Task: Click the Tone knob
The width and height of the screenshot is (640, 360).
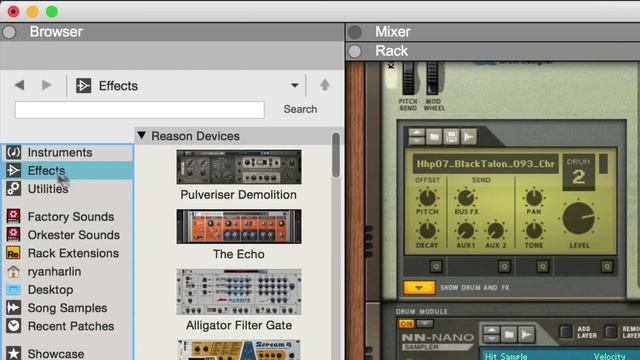Action: click(x=533, y=231)
